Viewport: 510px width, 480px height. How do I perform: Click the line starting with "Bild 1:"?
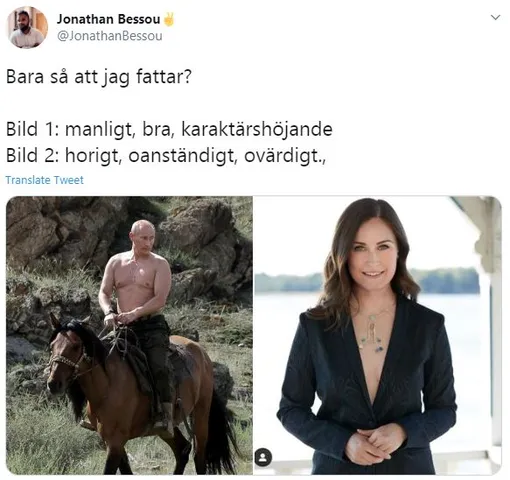169,129
